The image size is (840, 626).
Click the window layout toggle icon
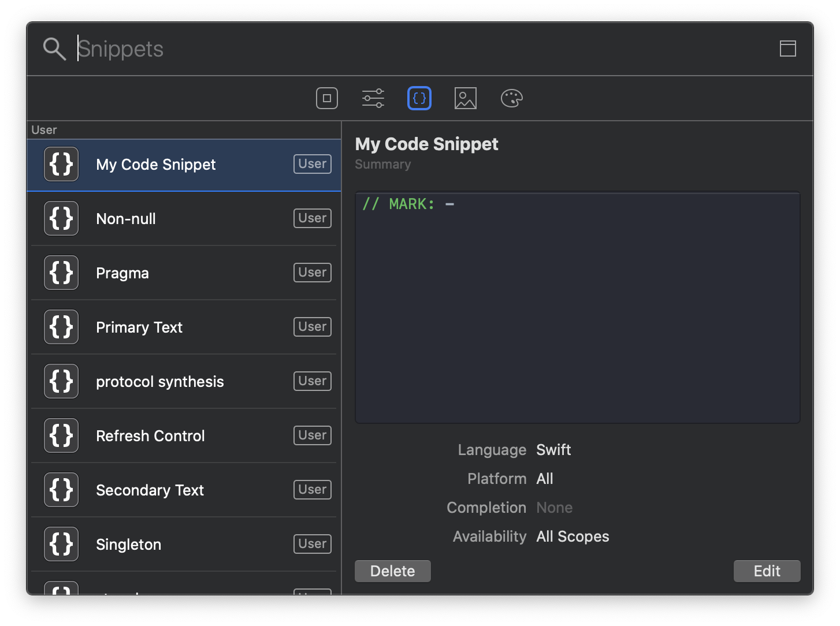(x=788, y=49)
